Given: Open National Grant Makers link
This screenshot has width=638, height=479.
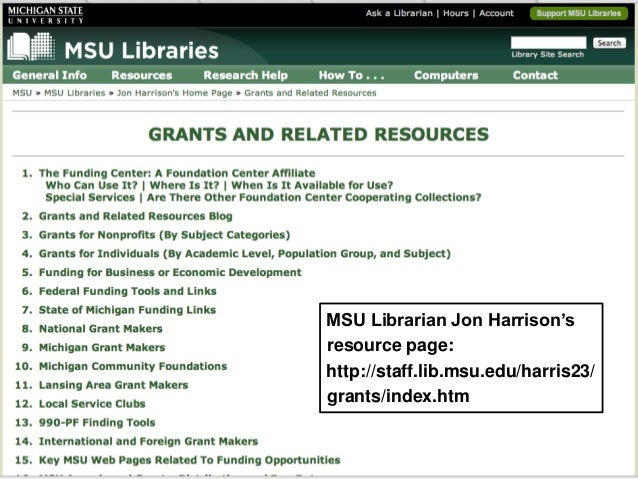Looking at the screenshot, I should [x=101, y=328].
